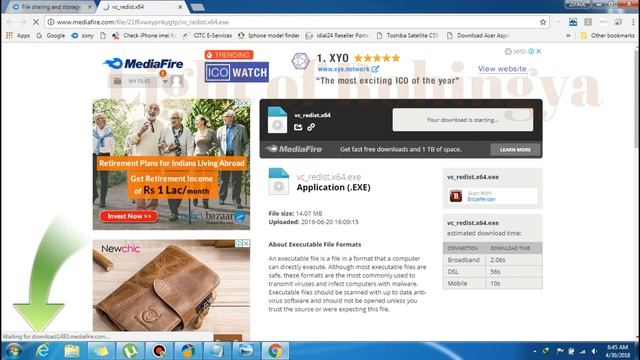Screen dimensions: 640x360
Task: Click the View website link in the XYO ad
Action: coord(502,69)
